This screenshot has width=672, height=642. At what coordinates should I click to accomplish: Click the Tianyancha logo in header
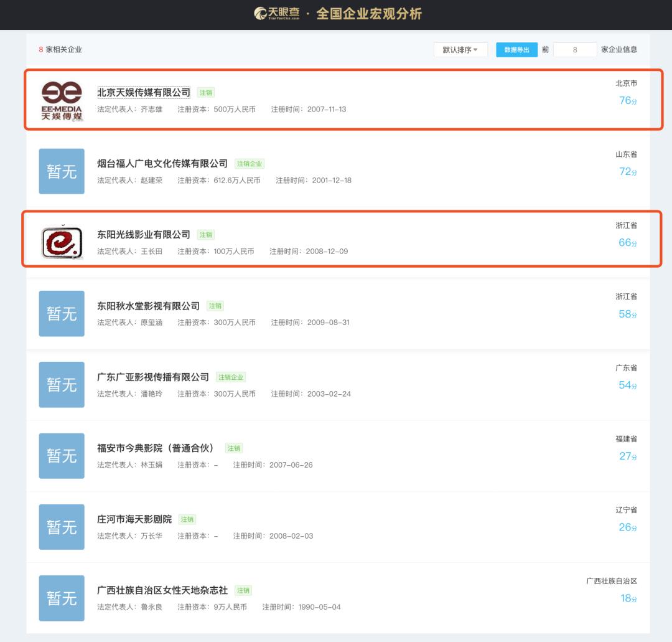click(277, 14)
